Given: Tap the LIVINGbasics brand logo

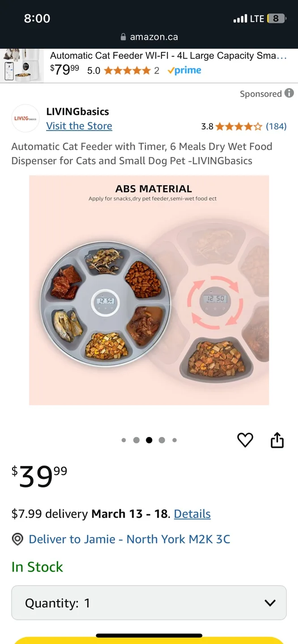Looking at the screenshot, I should pyautogui.click(x=26, y=119).
